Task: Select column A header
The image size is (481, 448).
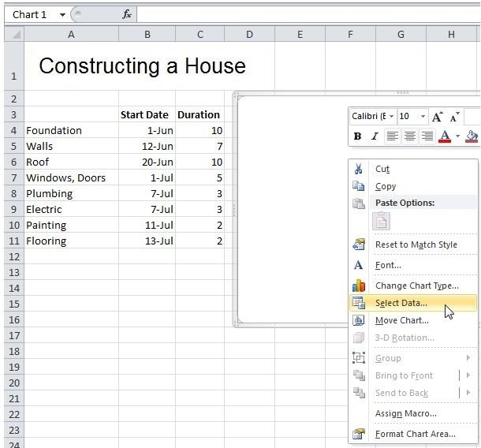Action: point(71,34)
